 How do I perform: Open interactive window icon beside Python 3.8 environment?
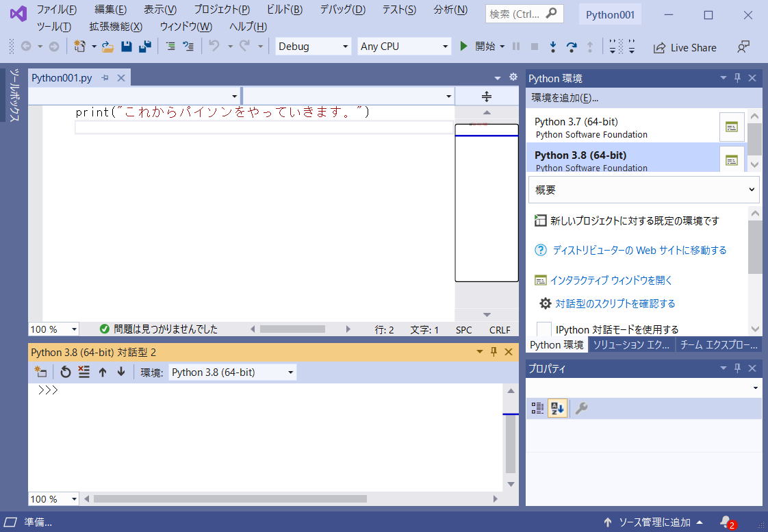tap(732, 160)
